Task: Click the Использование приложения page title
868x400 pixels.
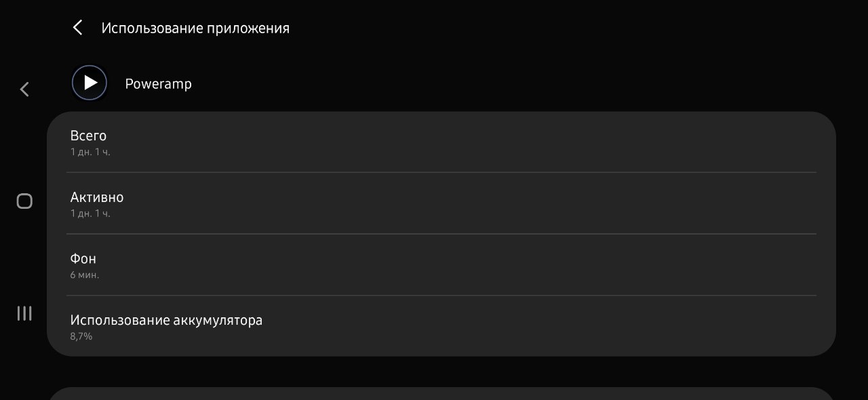Action: click(195, 28)
